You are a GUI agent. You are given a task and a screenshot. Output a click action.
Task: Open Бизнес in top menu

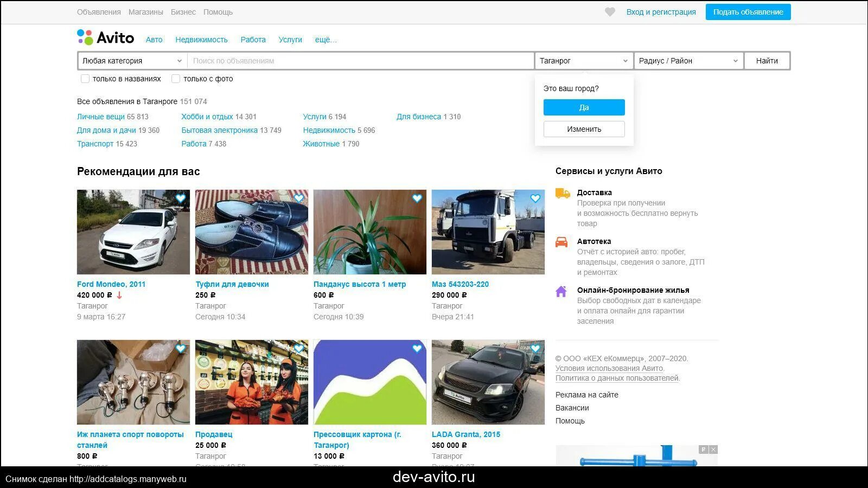click(183, 12)
